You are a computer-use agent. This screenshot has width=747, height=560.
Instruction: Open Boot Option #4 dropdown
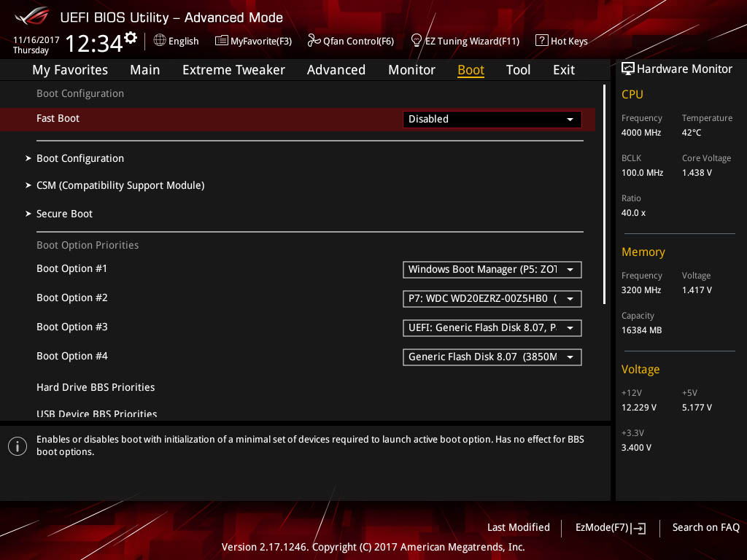(492, 357)
